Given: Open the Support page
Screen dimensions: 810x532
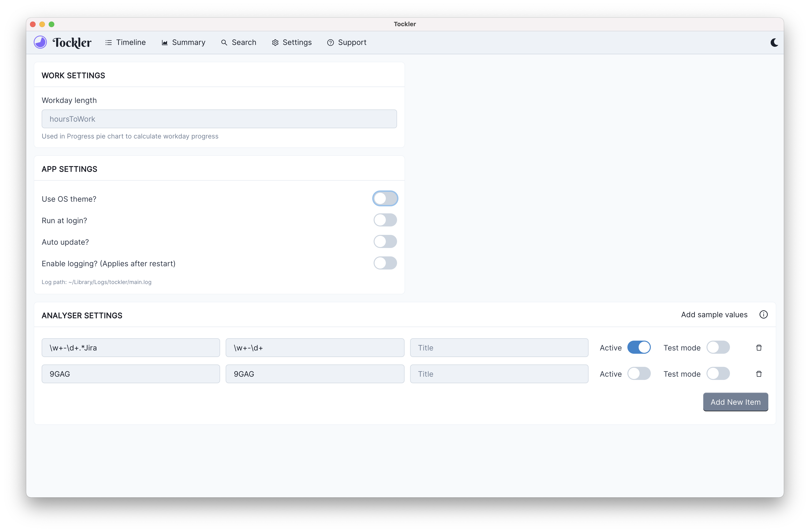Looking at the screenshot, I should 346,43.
